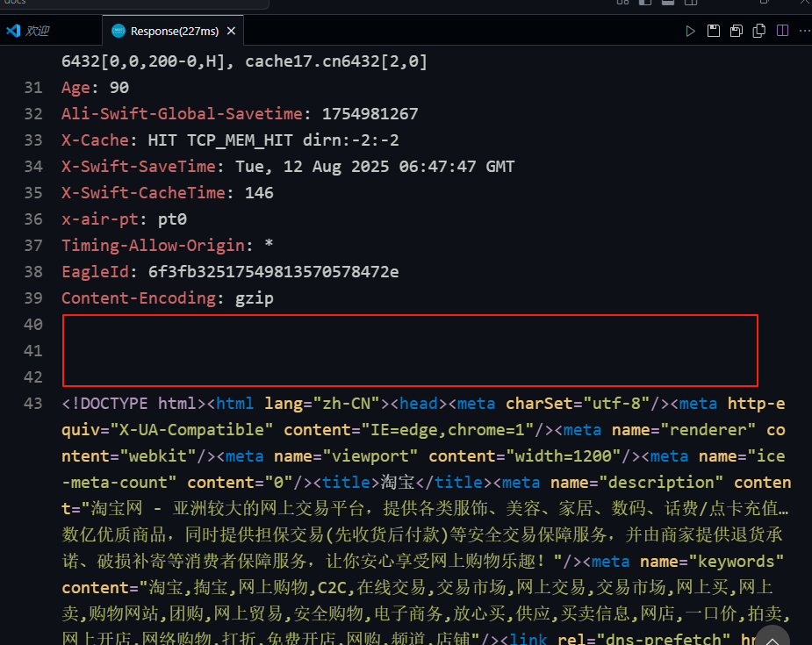Toggle the primary side bar layout icon
Image resolution: width=812 pixels, height=645 pixels.
[645, 2]
